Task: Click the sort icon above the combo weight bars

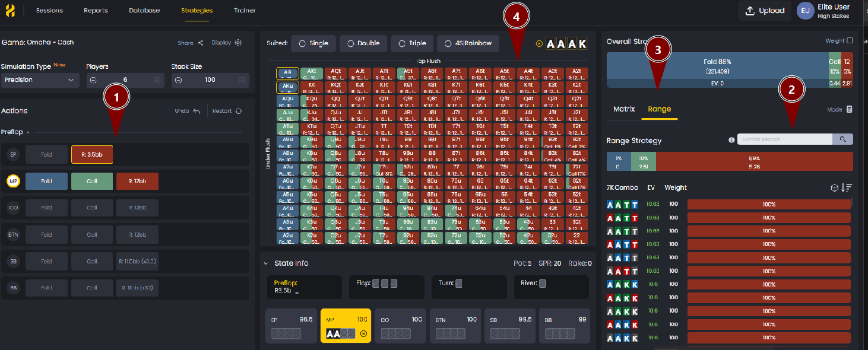Action: coord(847,187)
